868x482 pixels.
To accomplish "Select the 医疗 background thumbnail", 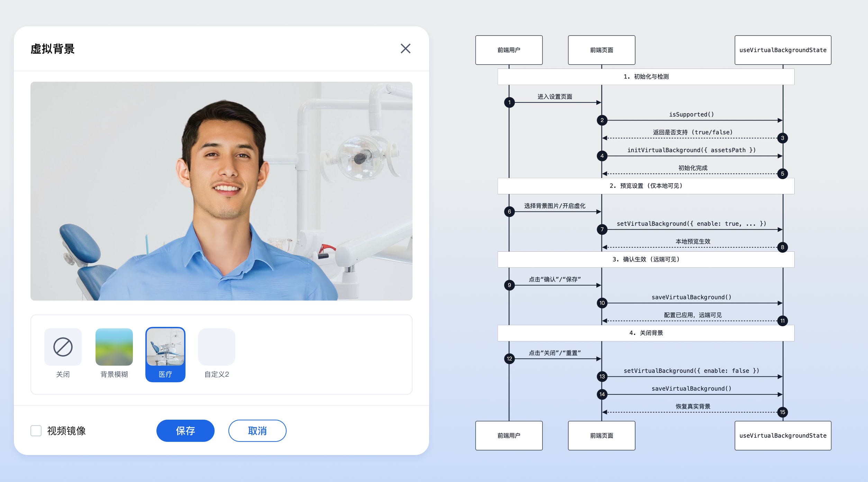I will (x=165, y=347).
